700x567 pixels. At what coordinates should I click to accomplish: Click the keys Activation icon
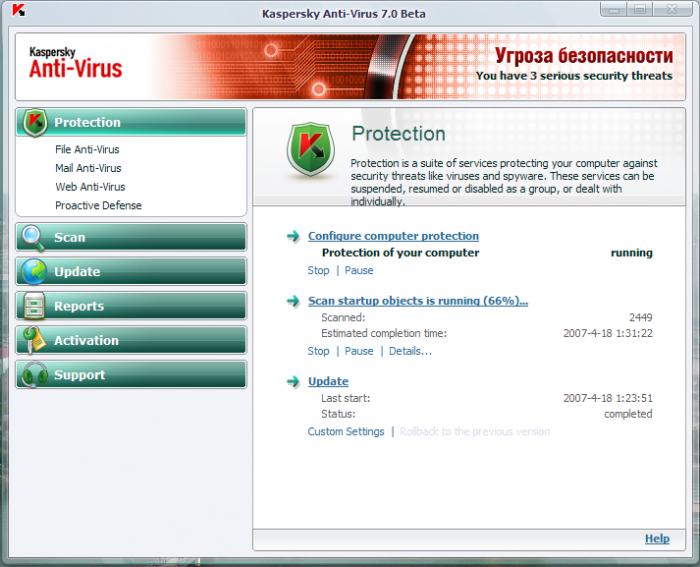tap(34, 340)
